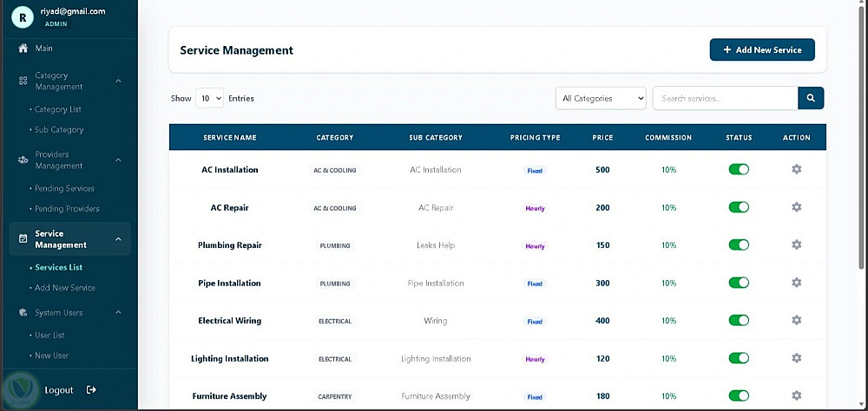Open gear settings for AC Installation

[796, 169]
